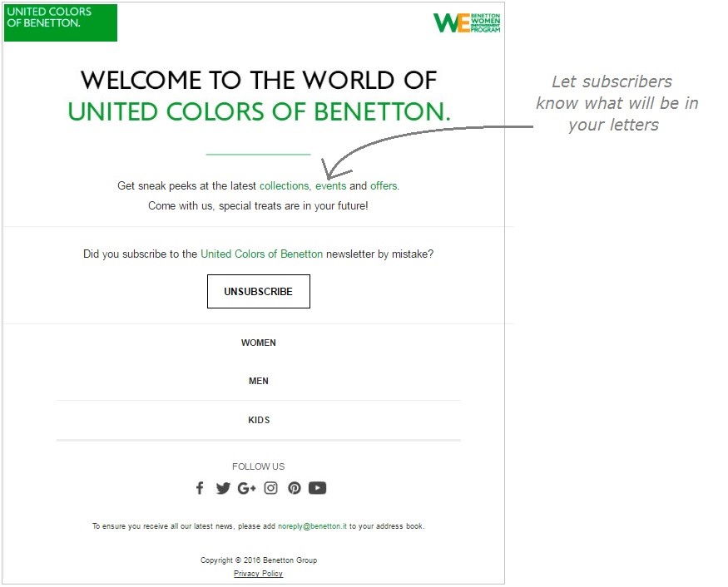Open the Privacy Policy link

tap(258, 574)
